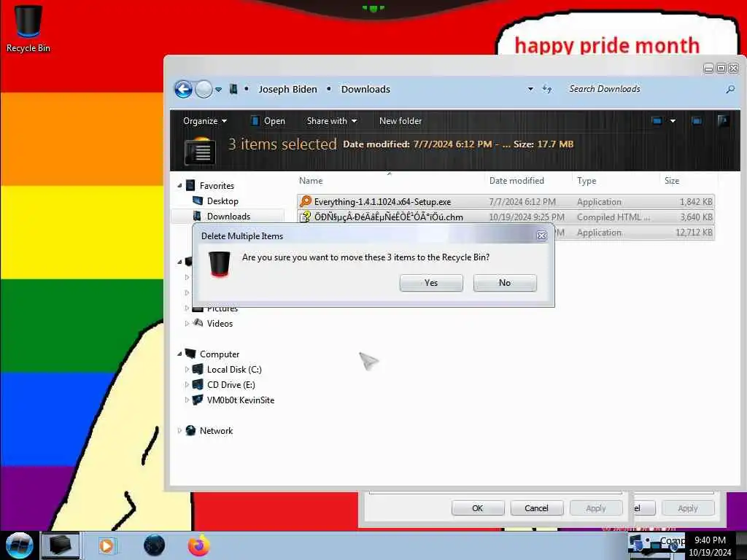The height and width of the screenshot is (560, 747).
Task: Click the help icon on command bar
Action: (x=723, y=121)
